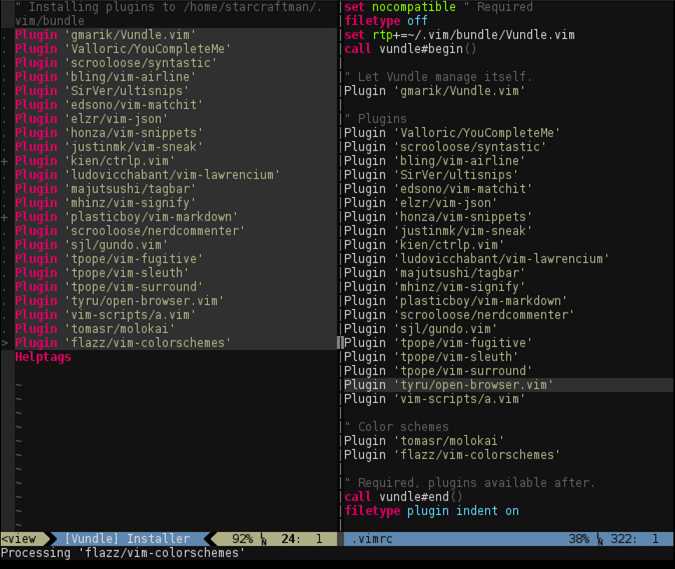The width and height of the screenshot is (675, 569).
Task: Click 'flazz/vim-colorschemes' in the installer pane
Action: point(123,343)
